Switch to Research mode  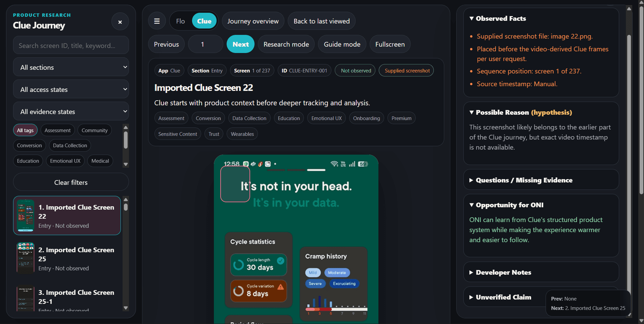click(x=286, y=44)
